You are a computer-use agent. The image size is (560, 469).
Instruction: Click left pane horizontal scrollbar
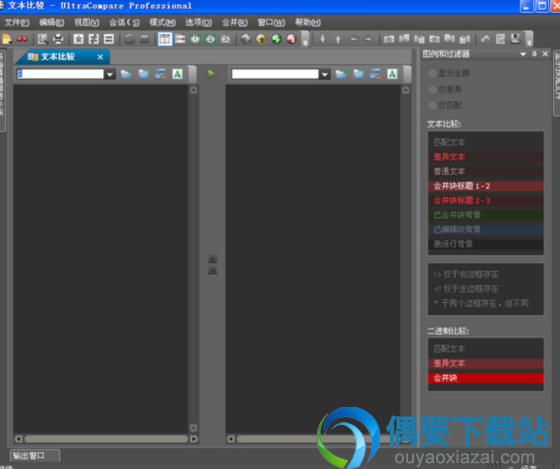coord(106,439)
